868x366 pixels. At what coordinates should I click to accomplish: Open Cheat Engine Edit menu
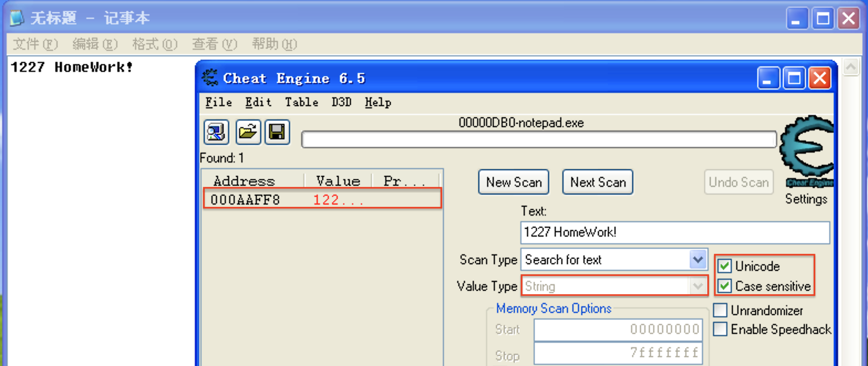(259, 102)
